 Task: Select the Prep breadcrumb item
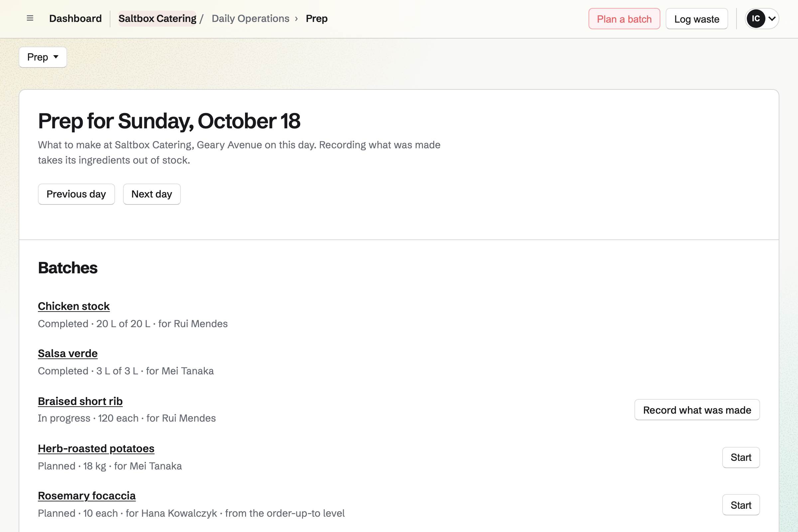coord(317,18)
